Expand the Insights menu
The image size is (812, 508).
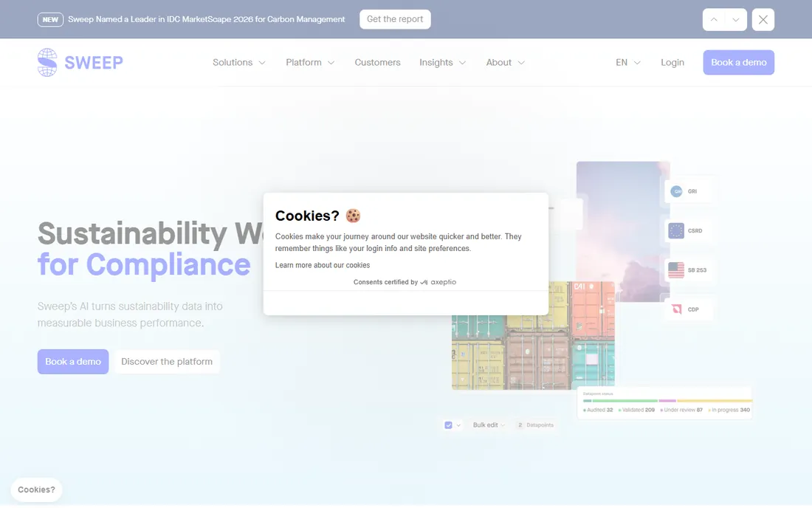point(443,62)
